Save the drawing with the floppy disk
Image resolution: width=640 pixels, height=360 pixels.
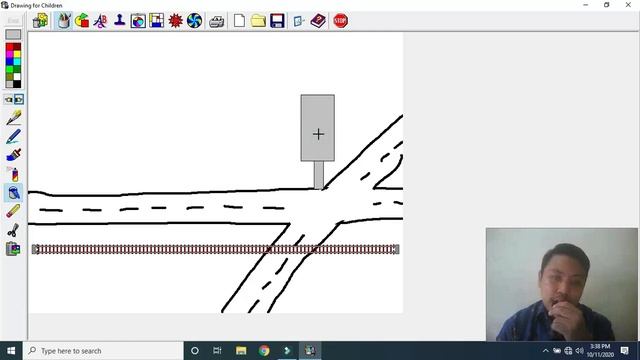(x=277, y=20)
